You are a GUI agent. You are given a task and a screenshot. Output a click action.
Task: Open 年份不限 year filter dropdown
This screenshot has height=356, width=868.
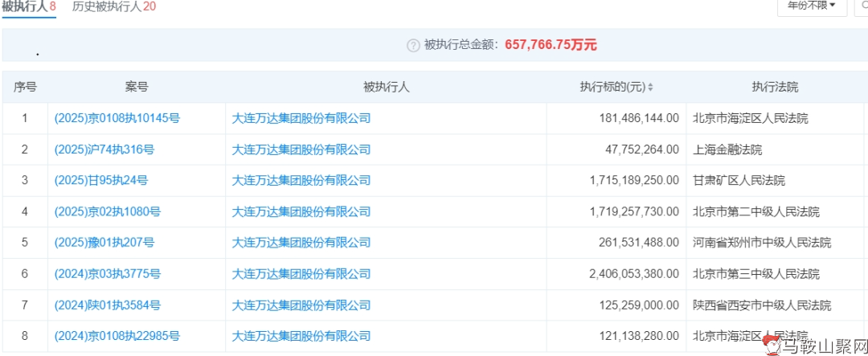pos(812,6)
